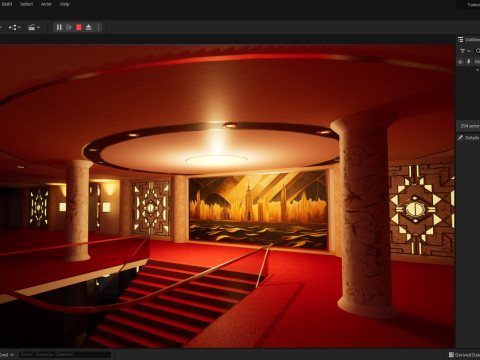Open the cinematics clapperboard dropdown

tap(34, 27)
